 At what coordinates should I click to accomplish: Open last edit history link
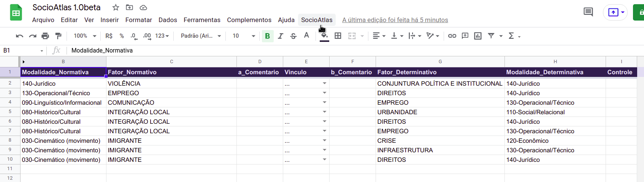(x=395, y=20)
